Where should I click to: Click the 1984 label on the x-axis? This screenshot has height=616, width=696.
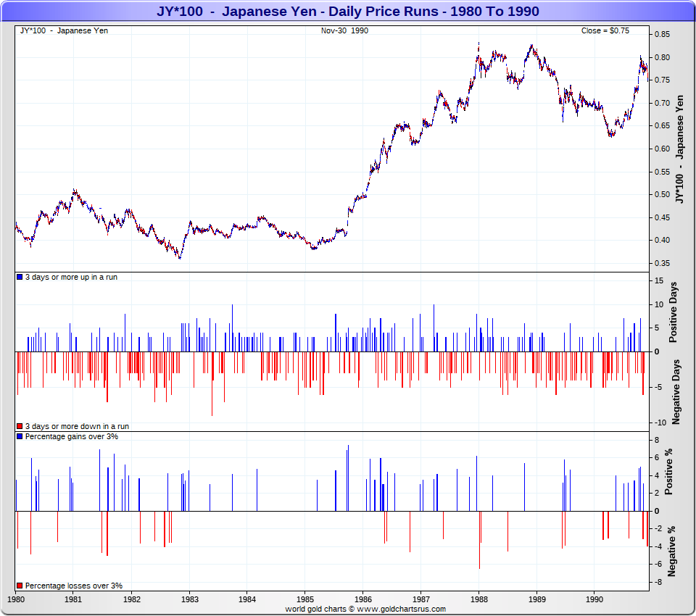click(247, 599)
